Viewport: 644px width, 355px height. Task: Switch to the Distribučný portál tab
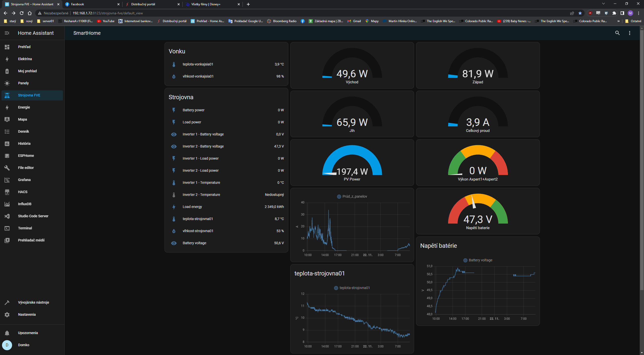(152, 4)
